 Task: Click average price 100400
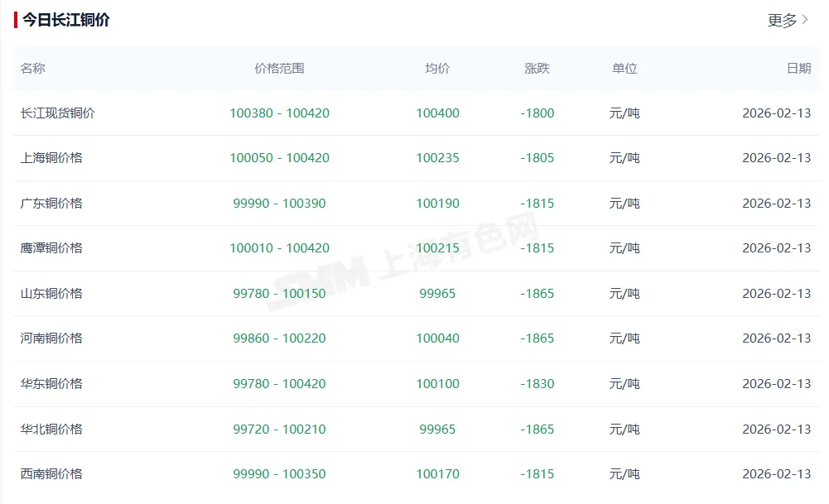tap(438, 113)
